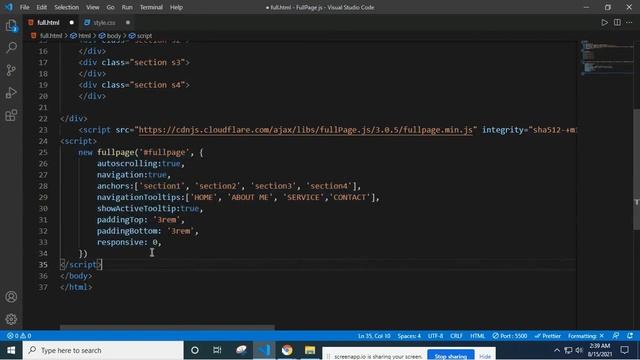Click the Visual Studio Code taskbar icon
Screen dimensions: 640x360
tap(264, 350)
